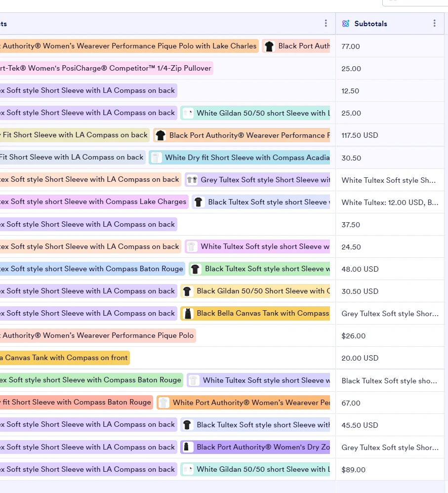Click white shirt thumbnail in 25.00 row Gildan tag
This screenshot has height=493, width=448.
point(188,113)
